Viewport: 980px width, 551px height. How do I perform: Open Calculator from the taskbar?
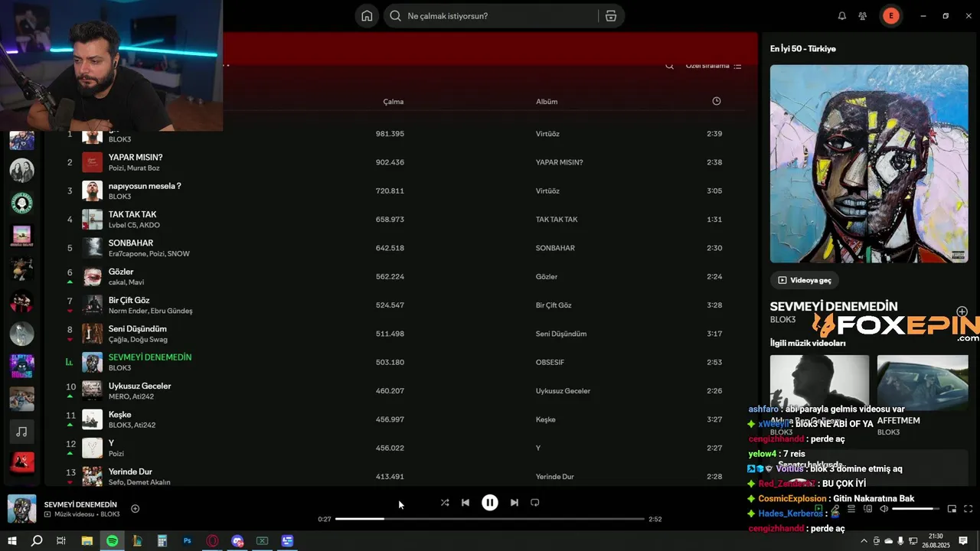162,541
